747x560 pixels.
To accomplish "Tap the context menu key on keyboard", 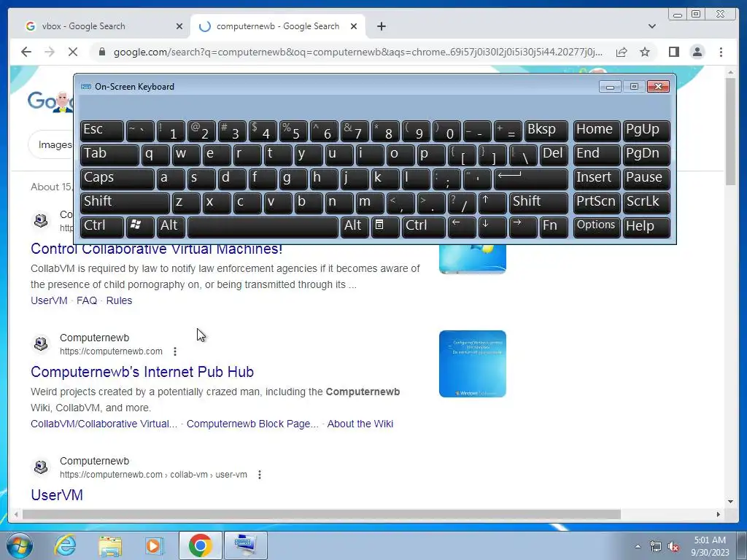I will (385, 227).
